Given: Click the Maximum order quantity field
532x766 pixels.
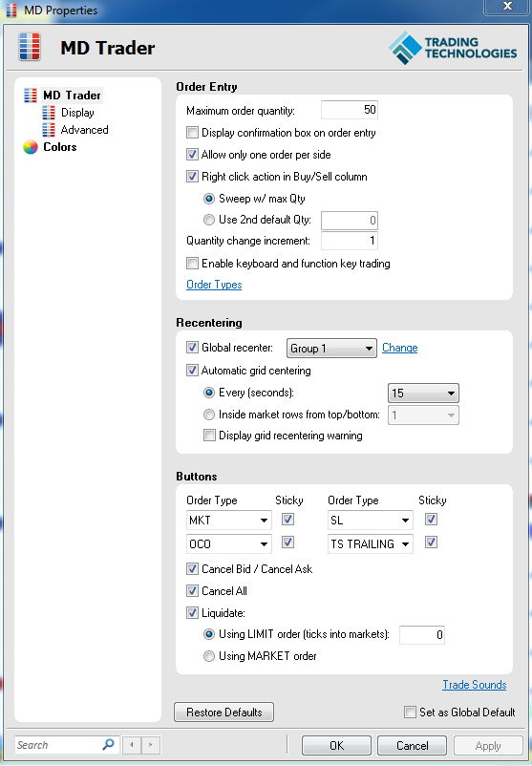Looking at the screenshot, I should 350,110.
